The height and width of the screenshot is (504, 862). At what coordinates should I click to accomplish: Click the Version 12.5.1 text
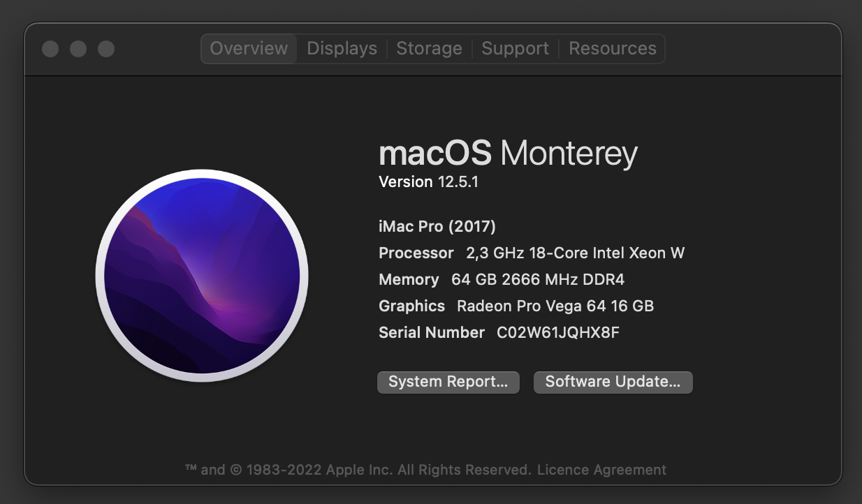(x=428, y=182)
